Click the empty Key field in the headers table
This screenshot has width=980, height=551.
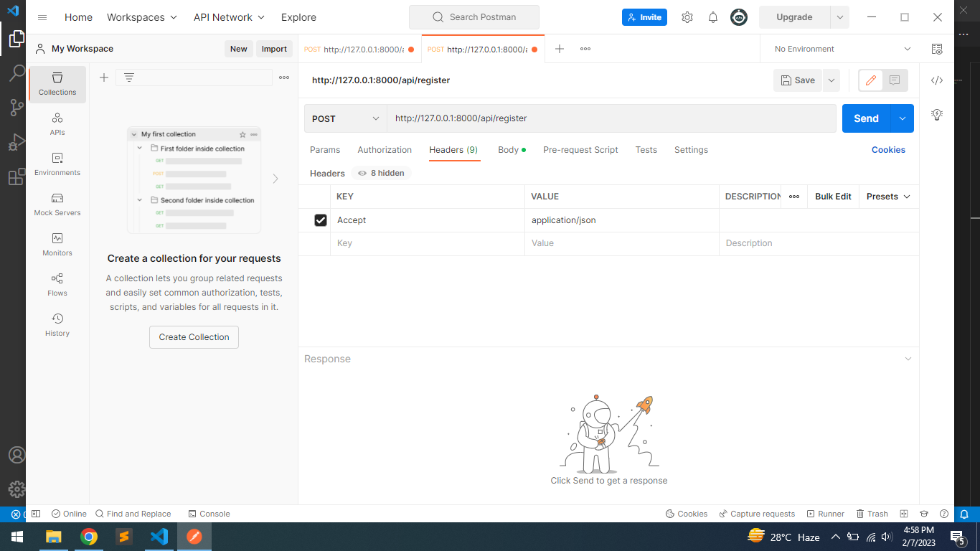[427, 243]
